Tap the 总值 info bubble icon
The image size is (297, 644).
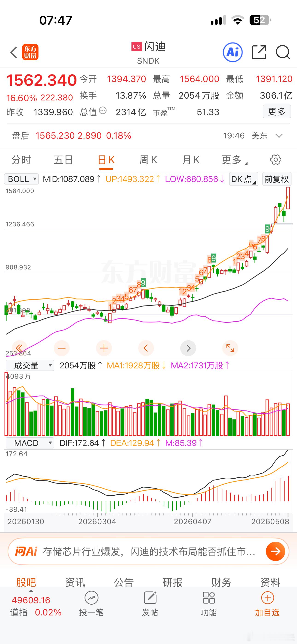103,110
